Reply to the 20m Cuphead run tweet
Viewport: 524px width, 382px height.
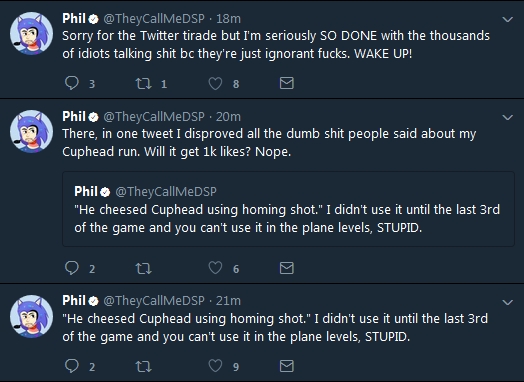[72, 268]
